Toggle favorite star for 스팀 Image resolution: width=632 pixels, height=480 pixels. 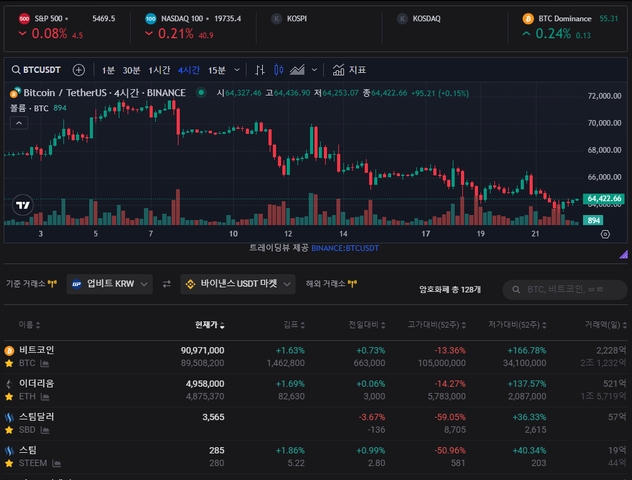click(x=9, y=463)
